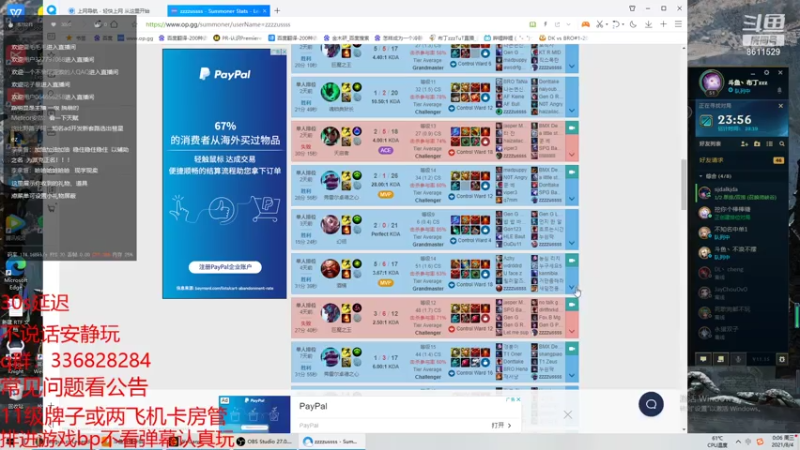Open the missions icon at client bottom
This screenshot has height=450, width=800.
pyautogui.click(x=720, y=359)
